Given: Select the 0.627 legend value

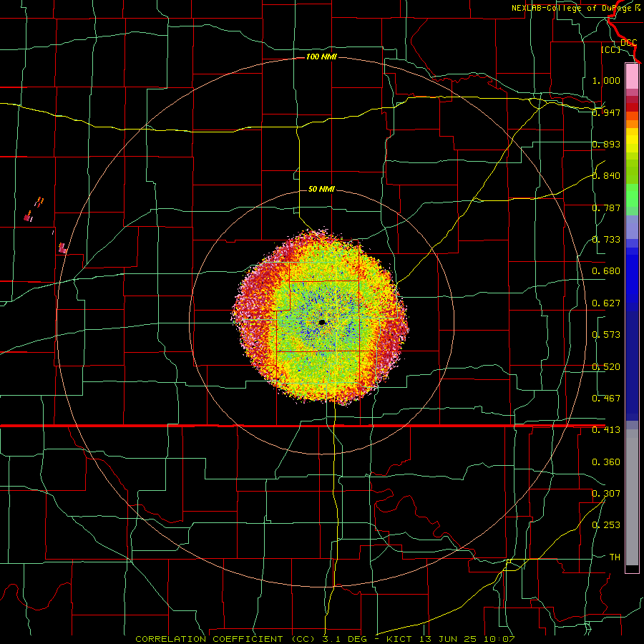Looking at the screenshot, I should (606, 303).
